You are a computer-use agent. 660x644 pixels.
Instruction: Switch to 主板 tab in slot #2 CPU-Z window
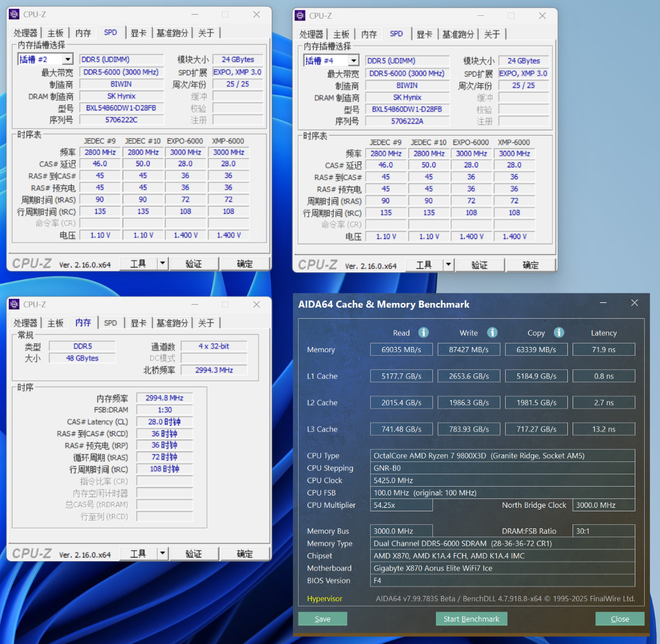coord(56,33)
